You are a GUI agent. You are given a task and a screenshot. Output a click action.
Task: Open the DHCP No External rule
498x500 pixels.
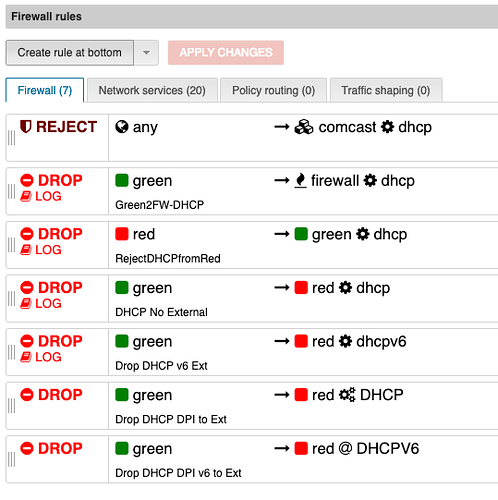pos(252,299)
